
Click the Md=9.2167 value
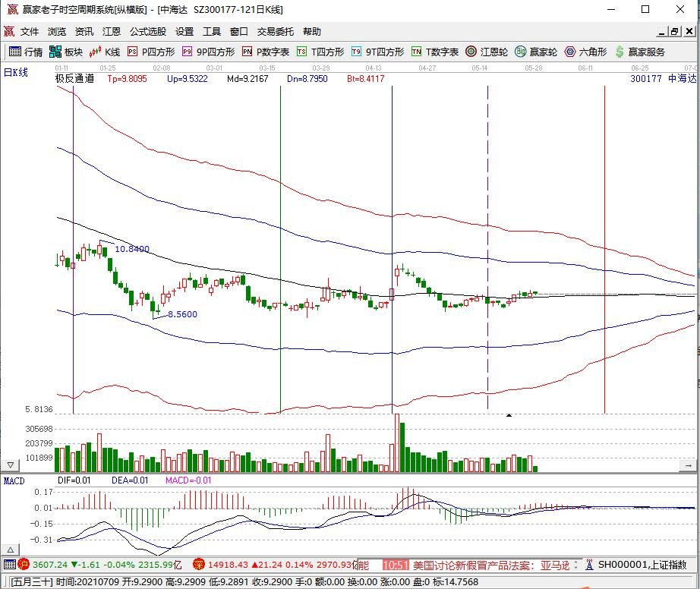click(248, 78)
